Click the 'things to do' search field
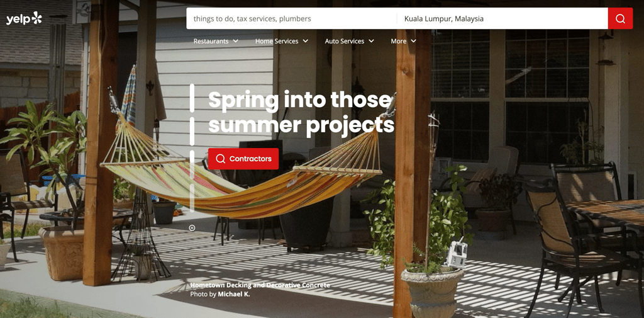Viewport: 644px width, 318px height. 291,18
